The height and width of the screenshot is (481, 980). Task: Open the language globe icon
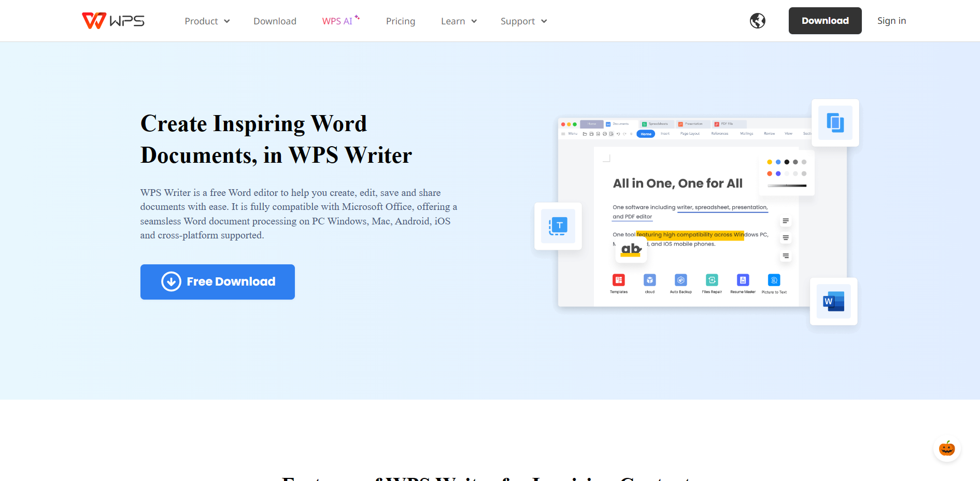[x=758, y=21]
